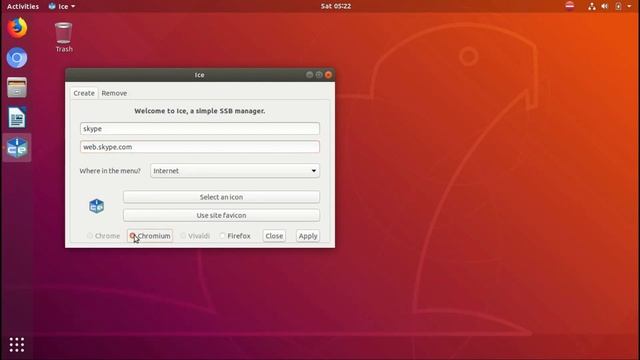This screenshot has width=640, height=360.
Task: Click the Ice window title bar
Action: tap(200, 75)
